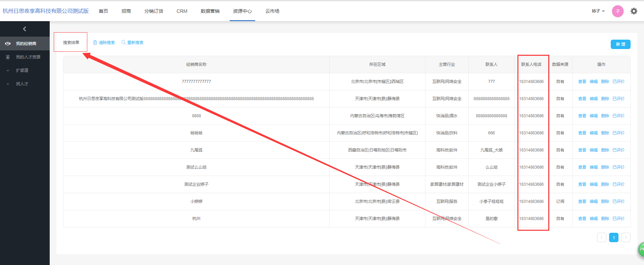The width and height of the screenshot is (644, 265).
Task: Open the 数据营销 menu
Action: tap(210, 11)
